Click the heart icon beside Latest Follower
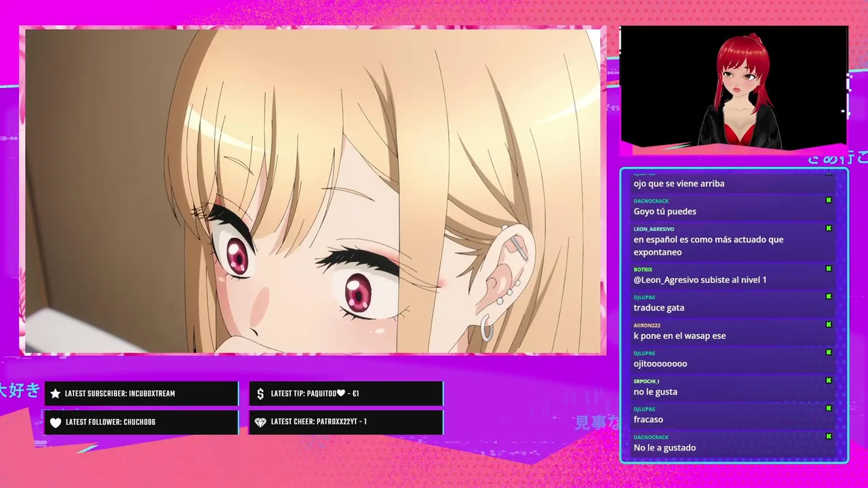Image resolution: width=868 pixels, height=488 pixels. [x=56, y=422]
